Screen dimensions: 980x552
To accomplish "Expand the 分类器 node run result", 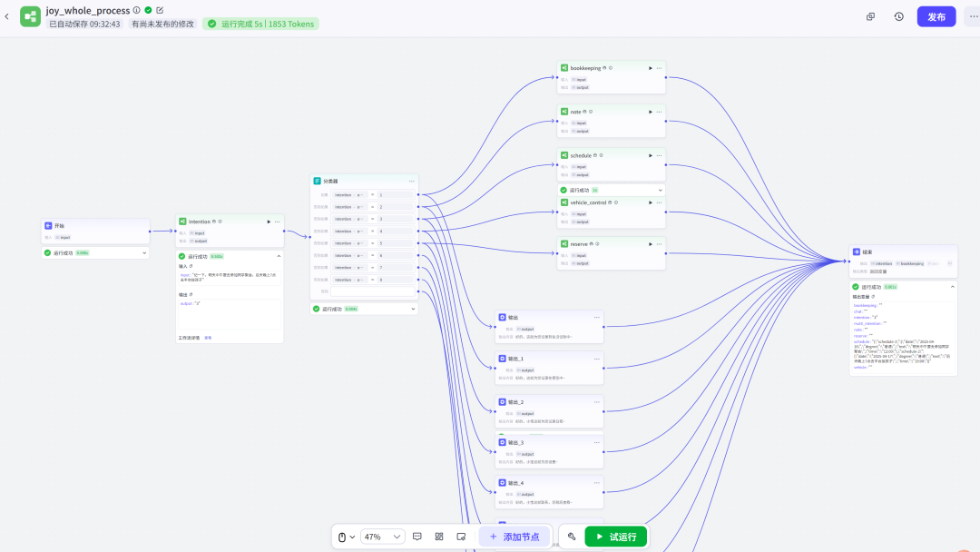I will point(413,309).
